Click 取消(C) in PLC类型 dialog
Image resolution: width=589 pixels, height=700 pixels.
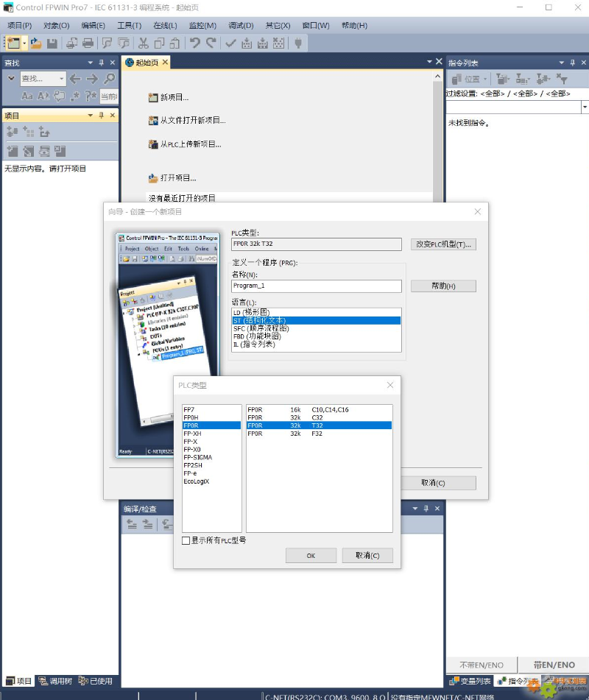click(x=367, y=555)
